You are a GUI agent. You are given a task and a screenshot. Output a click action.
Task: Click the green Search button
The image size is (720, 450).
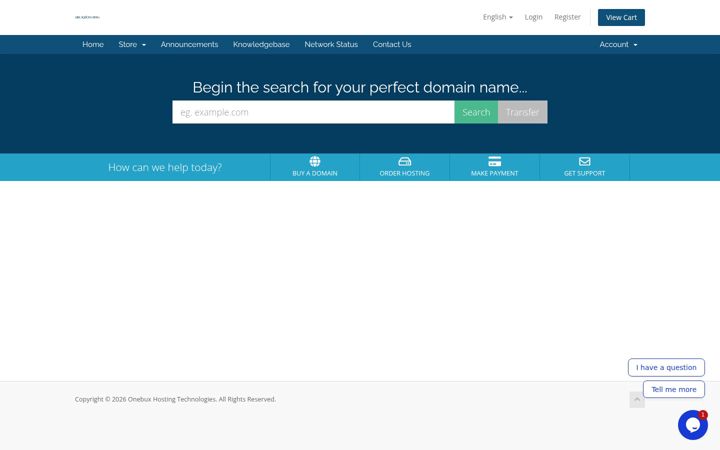(x=476, y=112)
